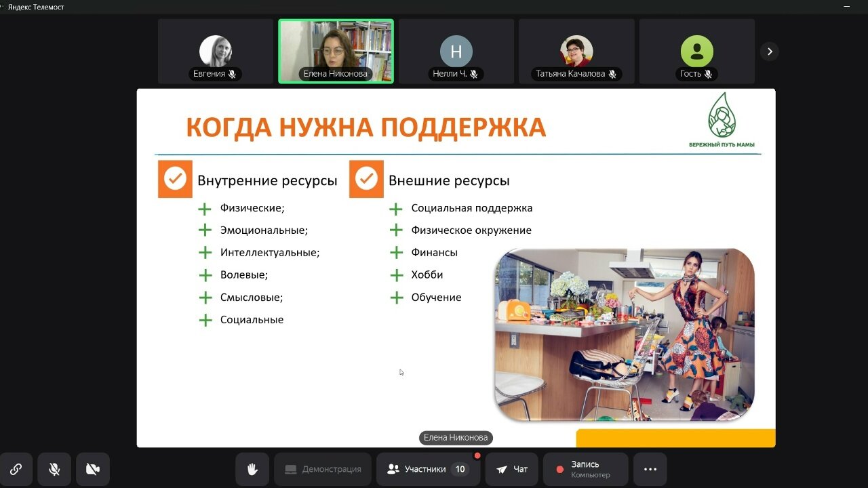
Task: Copy the meeting link via chain icon
Action: coord(16,469)
